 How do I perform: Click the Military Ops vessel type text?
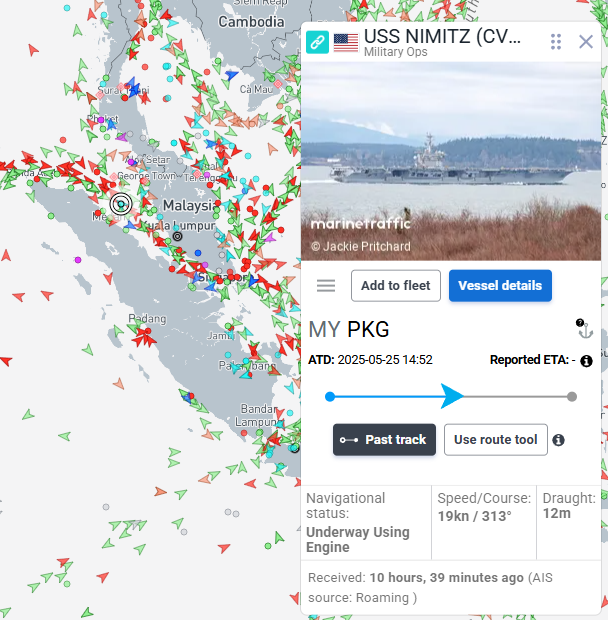coord(396,52)
